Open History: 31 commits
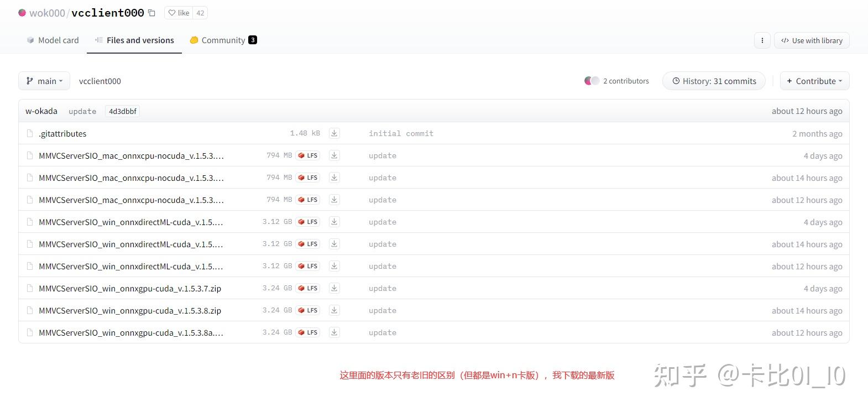Image resolution: width=868 pixels, height=412 pixels. (714, 81)
